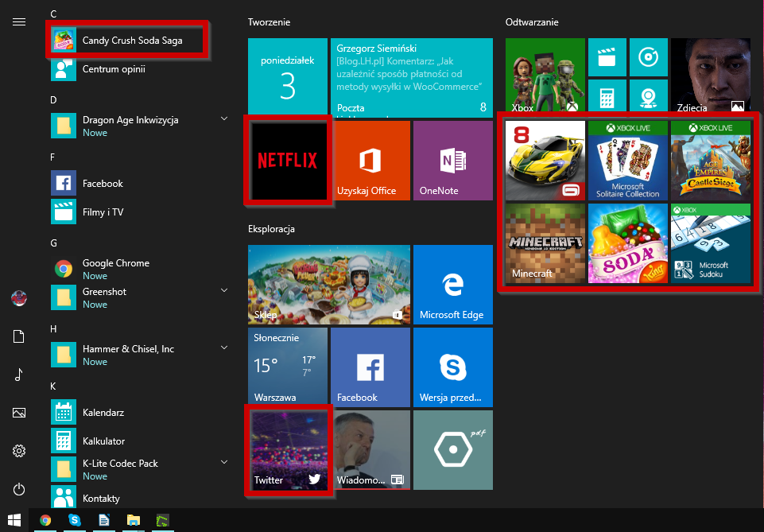Click the Eksploracja group heading

(271, 229)
